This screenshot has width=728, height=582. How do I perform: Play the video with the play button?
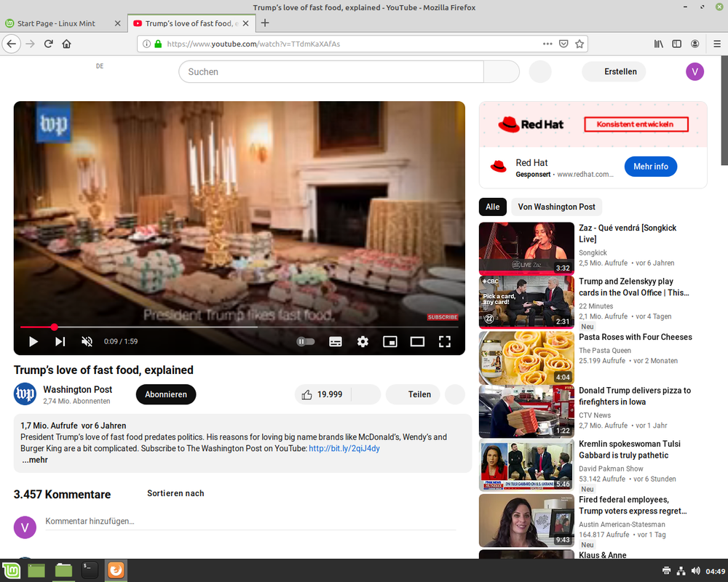coord(33,342)
